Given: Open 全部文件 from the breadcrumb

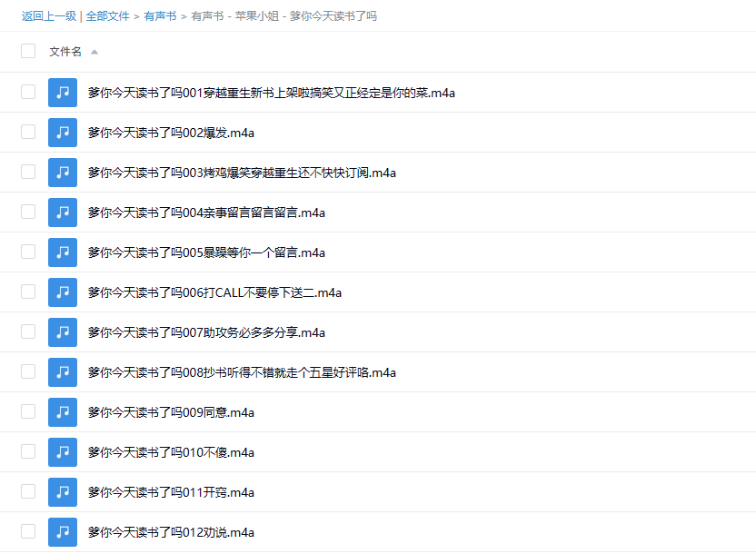Looking at the screenshot, I should pos(108,15).
